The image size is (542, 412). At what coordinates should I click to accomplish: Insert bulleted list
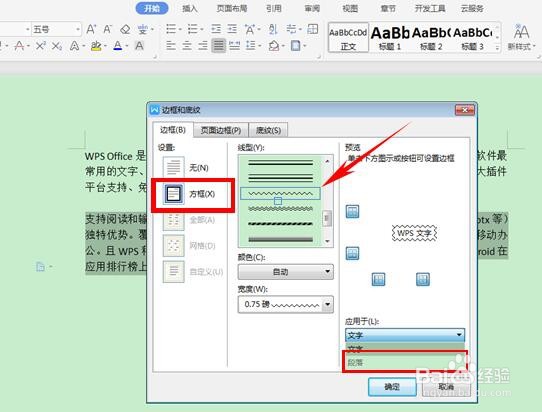point(171,29)
